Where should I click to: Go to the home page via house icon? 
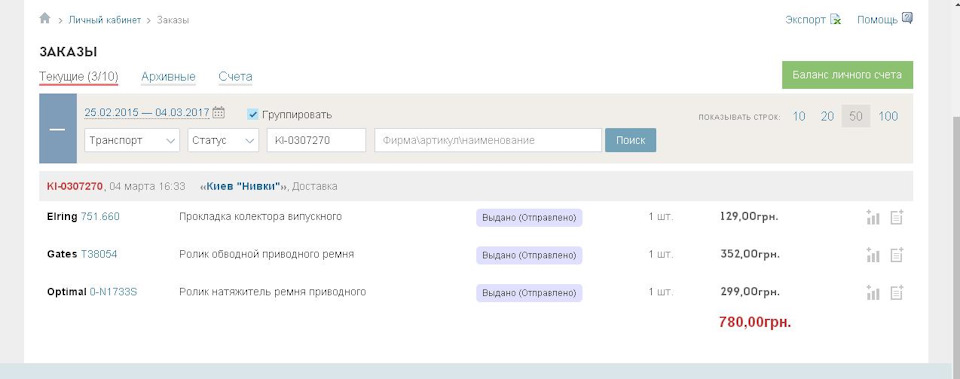pyautogui.click(x=44, y=18)
